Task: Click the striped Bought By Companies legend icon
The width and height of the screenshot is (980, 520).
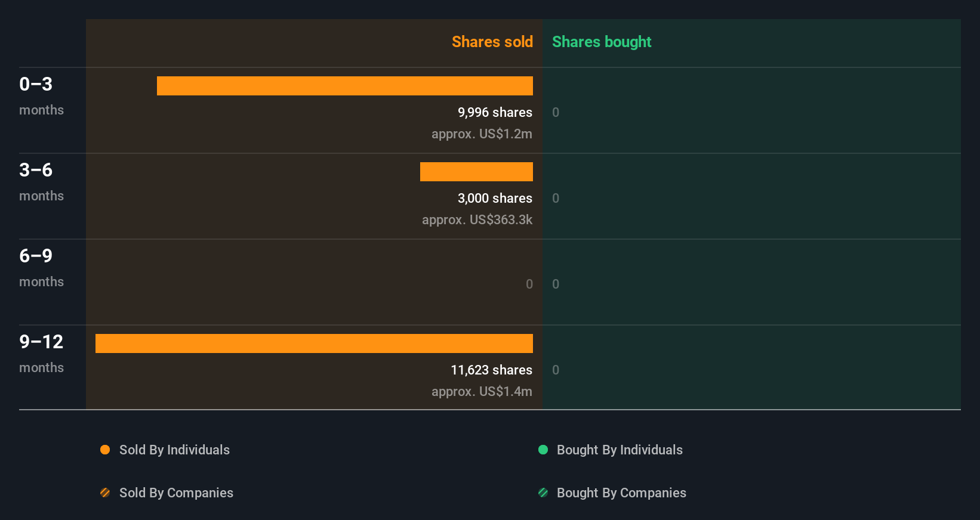Action: tap(543, 493)
